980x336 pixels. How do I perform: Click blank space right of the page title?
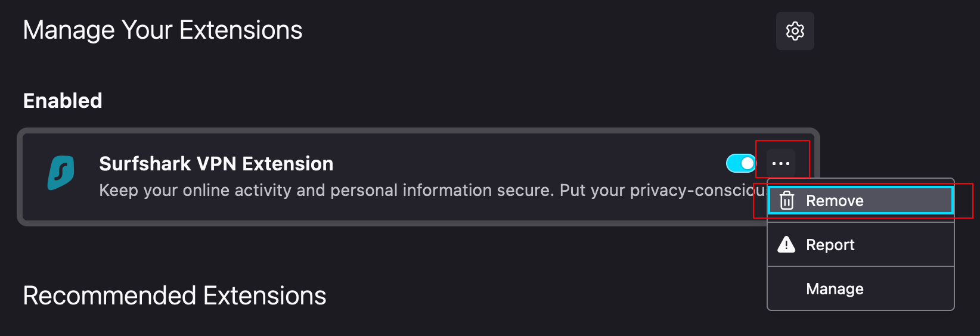tap(536, 30)
